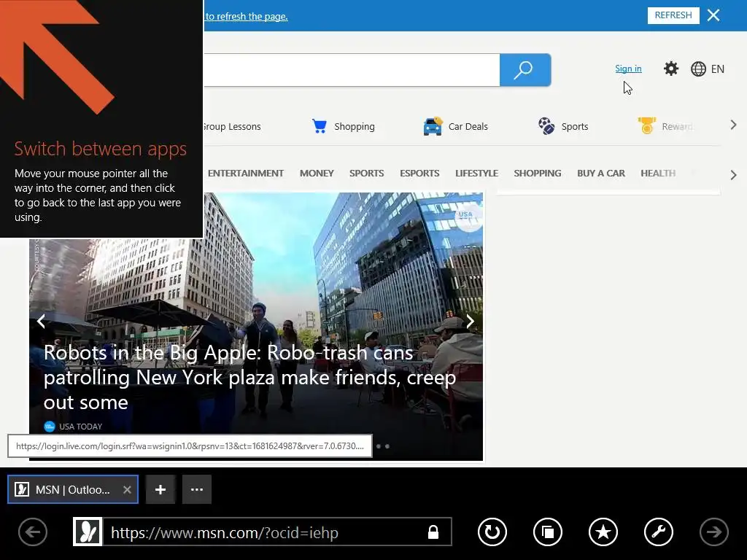Show previous carousel story arrow
The width and height of the screenshot is (747, 560).
[x=42, y=322]
